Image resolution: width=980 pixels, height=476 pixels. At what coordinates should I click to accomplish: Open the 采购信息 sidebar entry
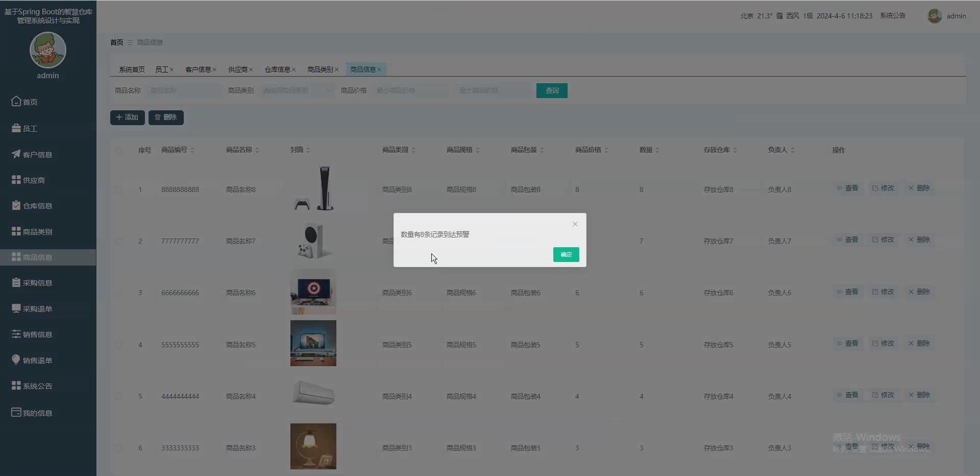(37, 282)
